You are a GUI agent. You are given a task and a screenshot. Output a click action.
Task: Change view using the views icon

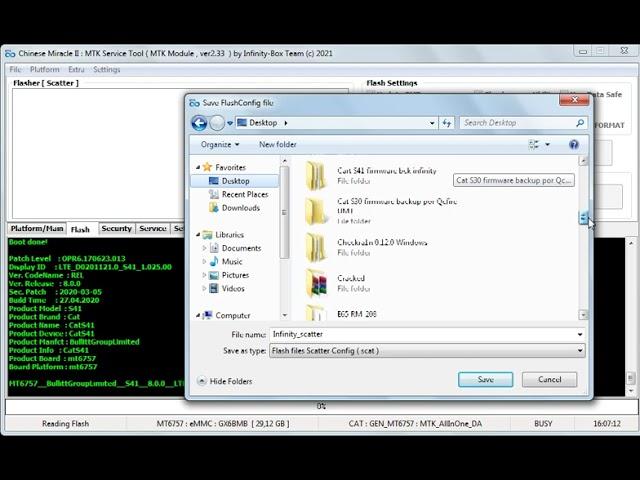tap(533, 144)
